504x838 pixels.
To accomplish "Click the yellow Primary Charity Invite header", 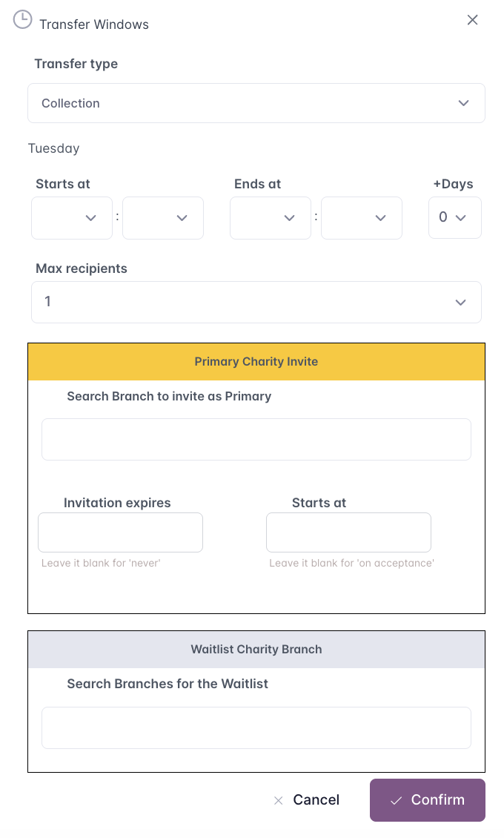I will [x=256, y=362].
